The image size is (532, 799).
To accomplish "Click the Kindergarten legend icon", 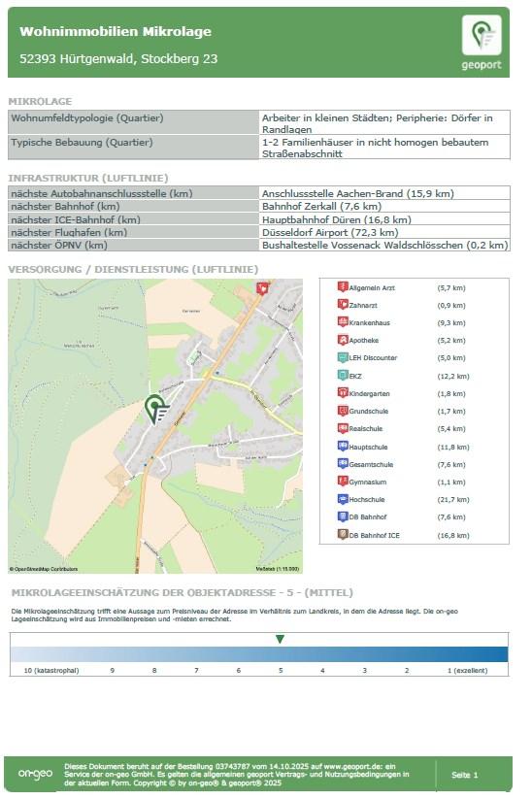I will (x=343, y=393).
